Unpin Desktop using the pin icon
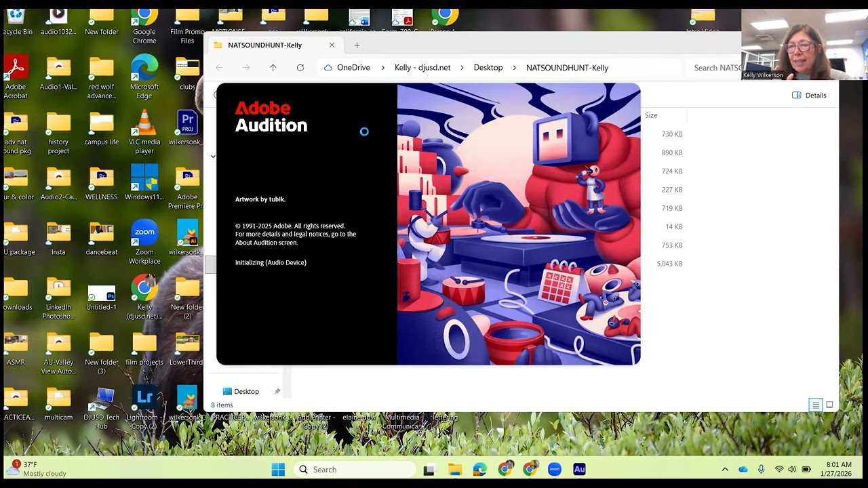The image size is (868, 488). (x=277, y=391)
